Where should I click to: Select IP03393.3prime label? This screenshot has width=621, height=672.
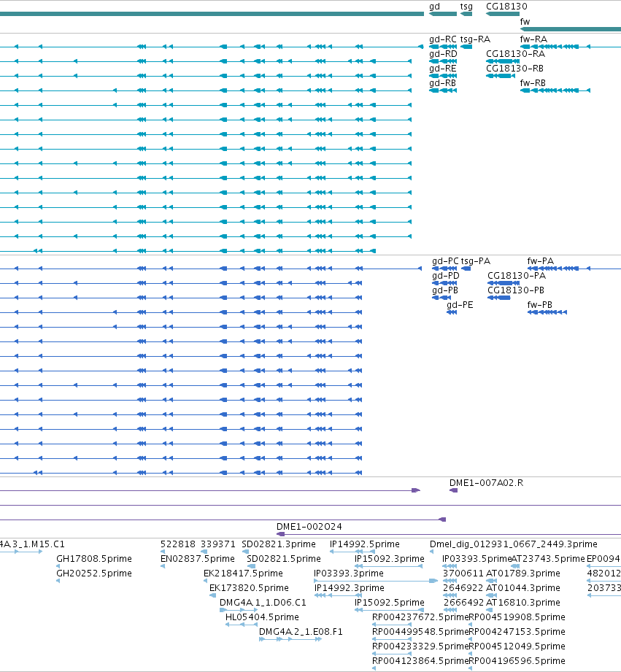[349, 573]
